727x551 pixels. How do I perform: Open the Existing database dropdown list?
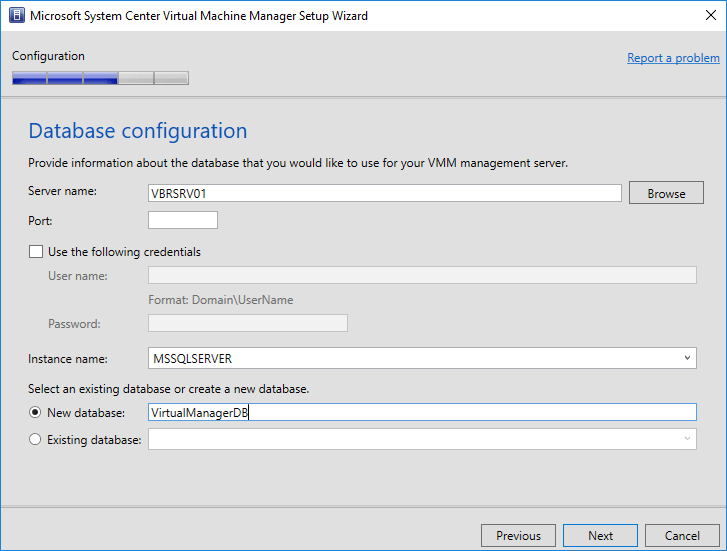[x=421, y=439]
